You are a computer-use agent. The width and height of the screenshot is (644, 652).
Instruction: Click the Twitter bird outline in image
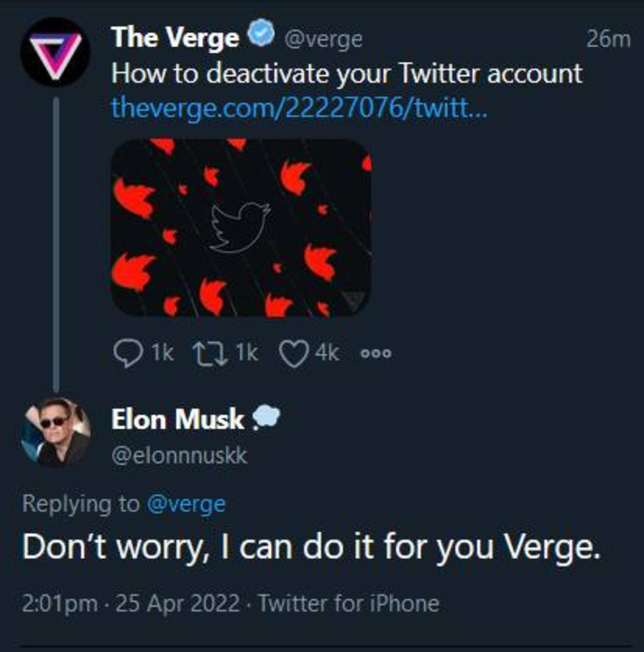click(240, 227)
